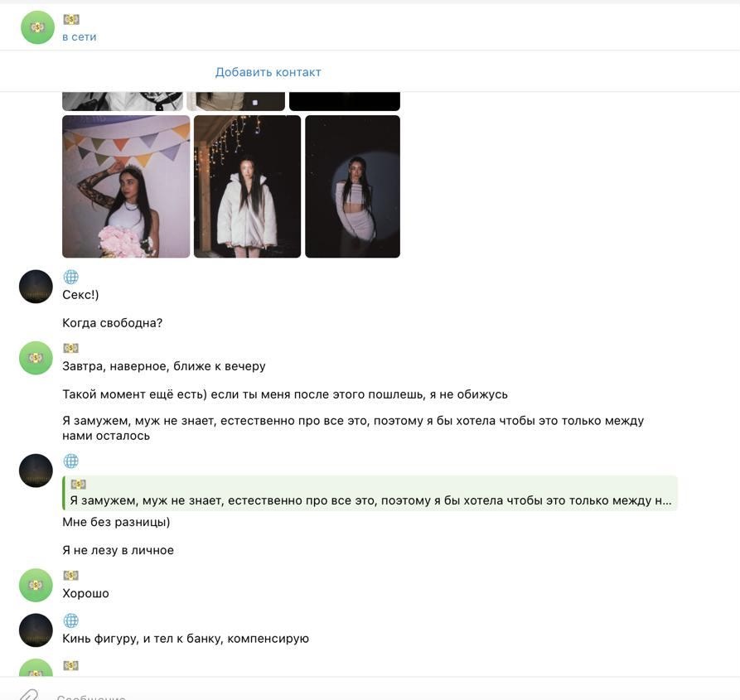This screenshot has height=700, width=740.
Task: Click the "Когда свободна?" message text
Action: tap(113, 323)
